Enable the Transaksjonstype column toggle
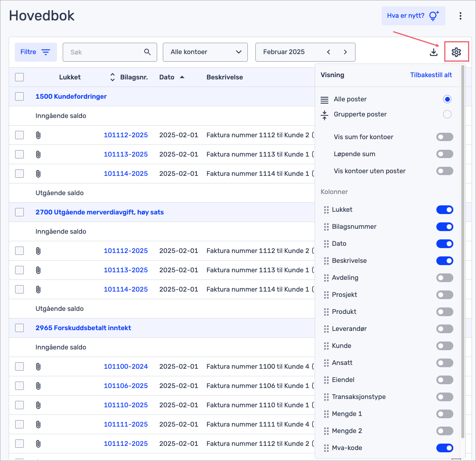The width and height of the screenshot is (476, 461). coord(445,397)
